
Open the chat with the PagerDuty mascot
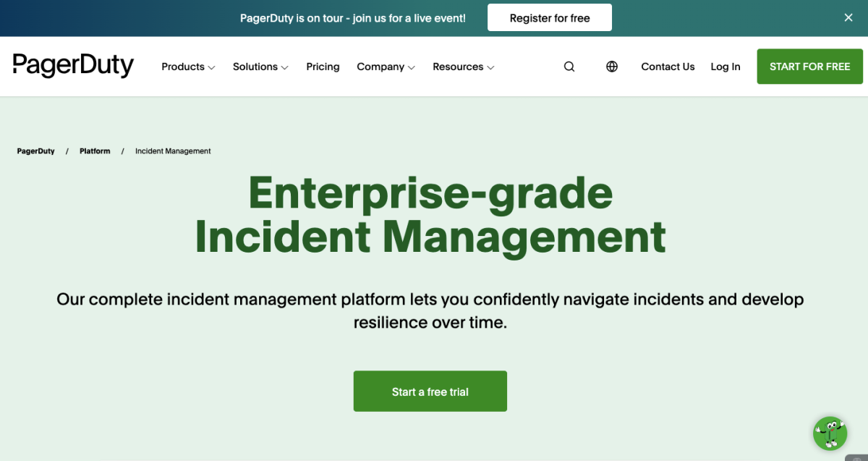[x=830, y=433]
